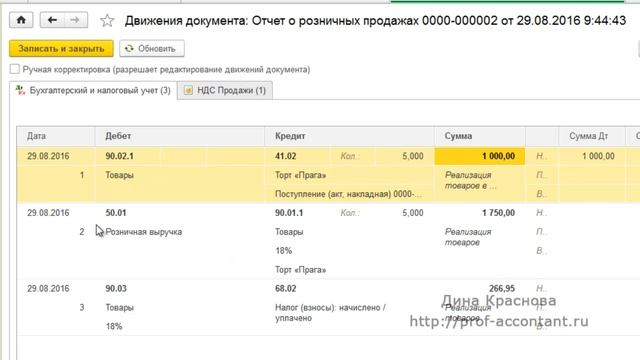
Task: Click '18%' under debit account 90.03
Action: pyautogui.click(x=114, y=326)
